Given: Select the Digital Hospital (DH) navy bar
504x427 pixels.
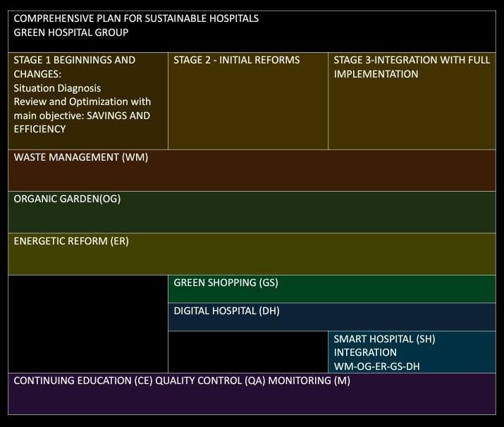Looking at the screenshot, I should tap(332, 317).
